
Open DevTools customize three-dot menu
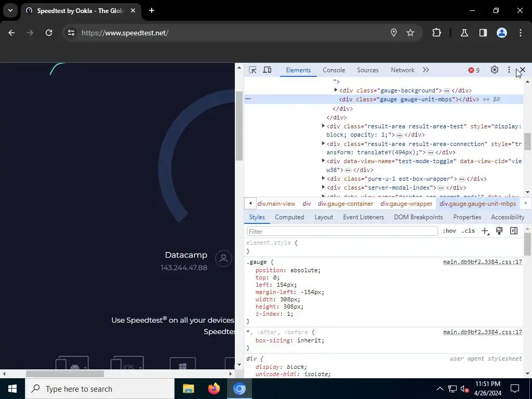coord(509,70)
